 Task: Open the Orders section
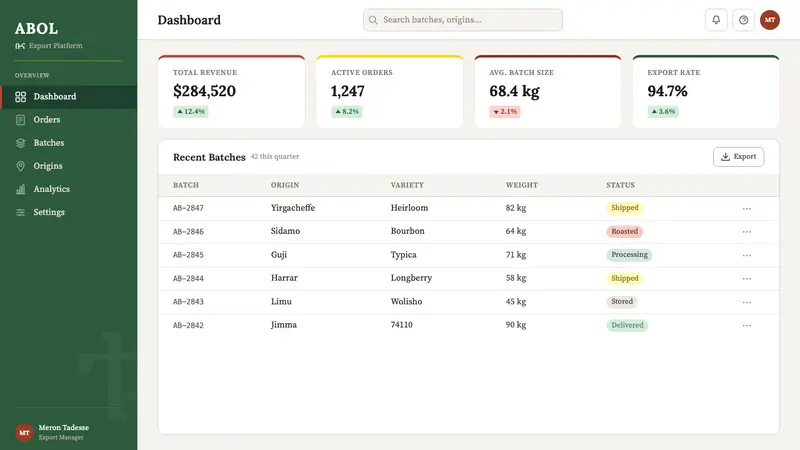click(x=68, y=120)
